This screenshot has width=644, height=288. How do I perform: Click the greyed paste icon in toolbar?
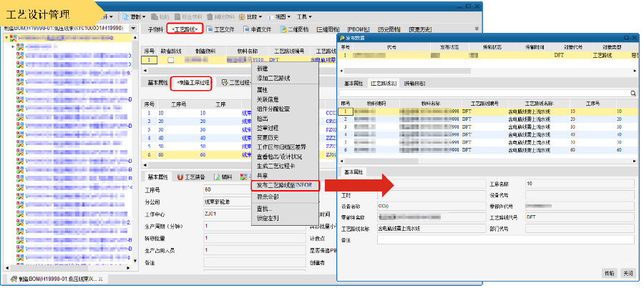pyautogui.click(x=155, y=17)
